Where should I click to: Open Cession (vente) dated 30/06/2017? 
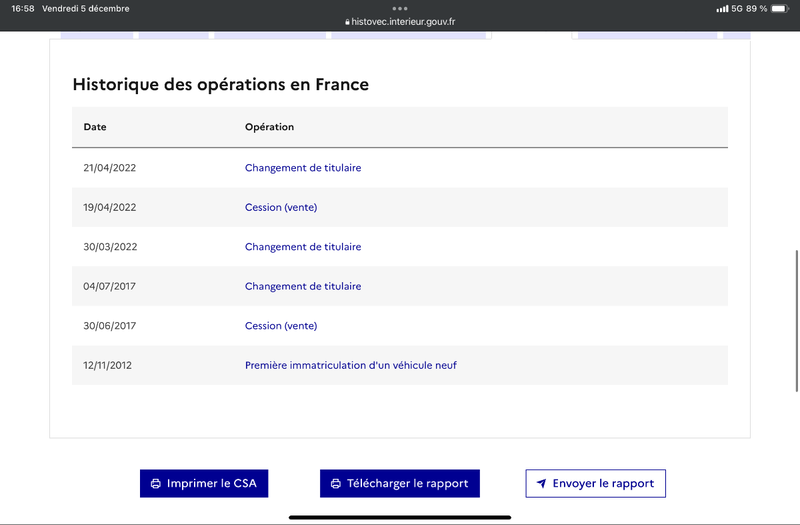point(281,326)
